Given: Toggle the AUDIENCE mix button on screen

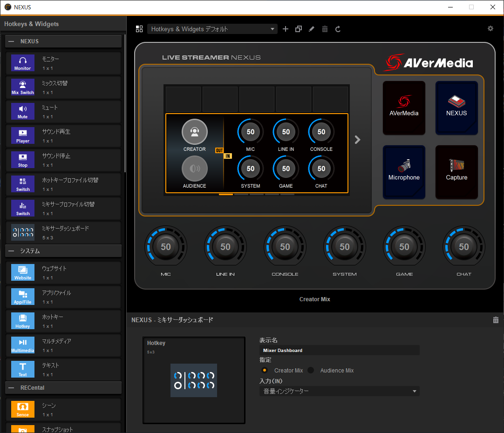Looking at the screenshot, I should click(x=194, y=169).
